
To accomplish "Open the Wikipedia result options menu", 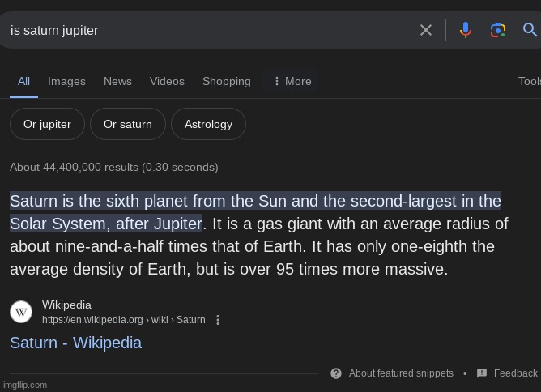I will [x=217, y=320].
